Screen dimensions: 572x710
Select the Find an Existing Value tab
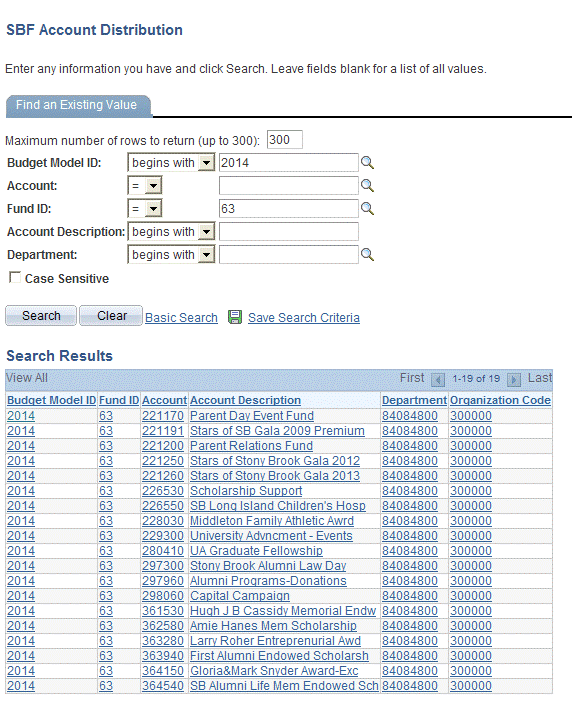[77, 105]
